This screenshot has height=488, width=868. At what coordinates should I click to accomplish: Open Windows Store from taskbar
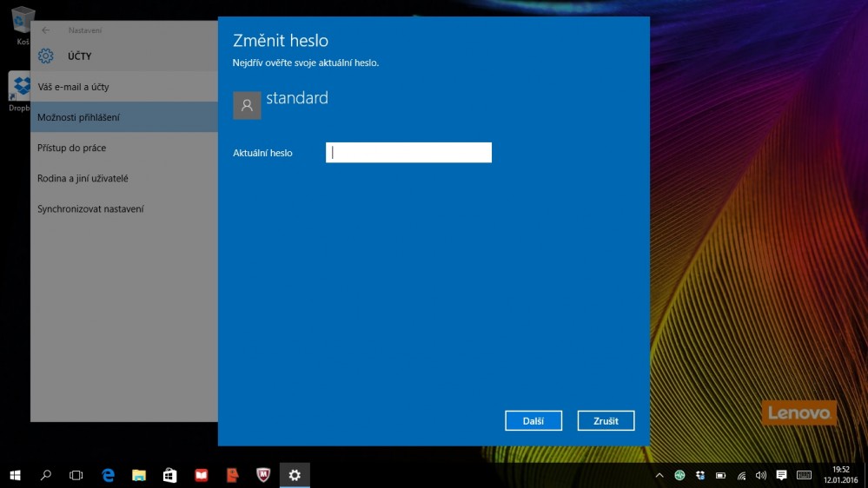tap(170, 475)
